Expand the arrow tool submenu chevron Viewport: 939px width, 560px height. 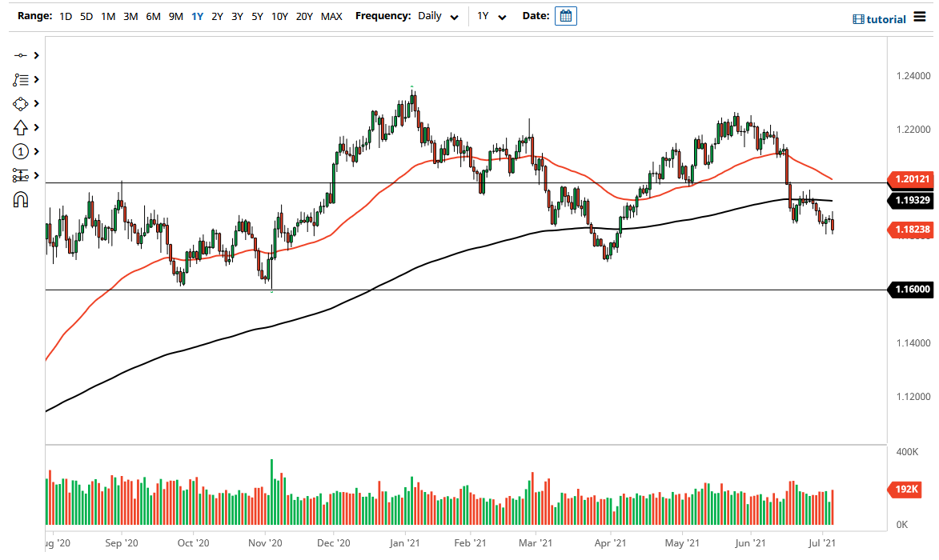pyautogui.click(x=35, y=127)
